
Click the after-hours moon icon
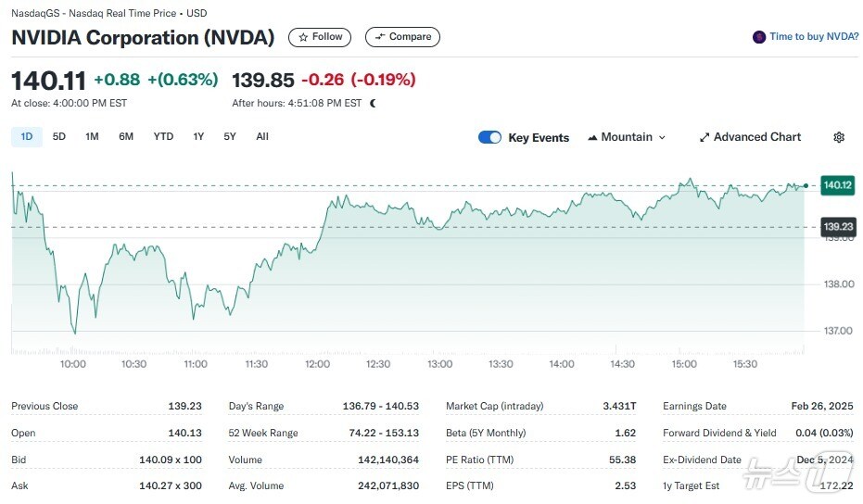[x=373, y=104]
